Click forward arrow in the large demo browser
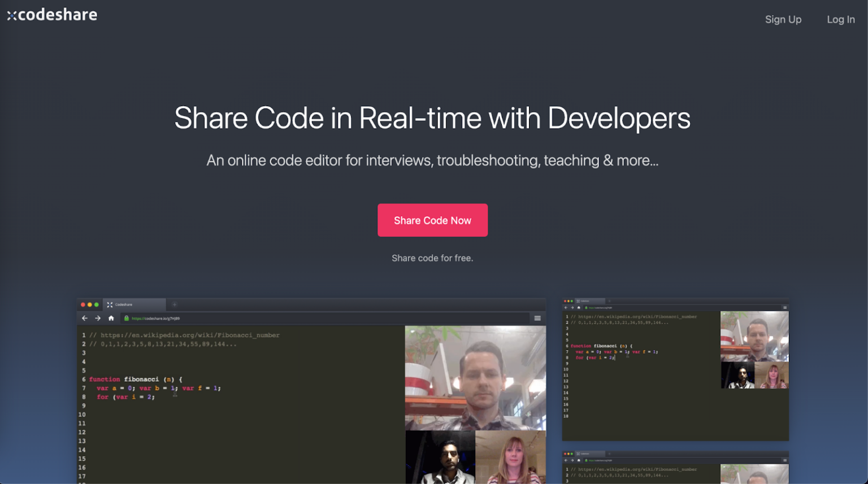The width and height of the screenshot is (868, 484). pos(98,319)
